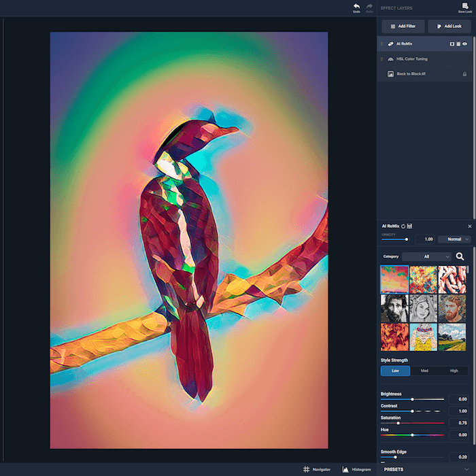Click the reset icon beside AI ReMix title
The image size is (476, 476).
point(403,226)
